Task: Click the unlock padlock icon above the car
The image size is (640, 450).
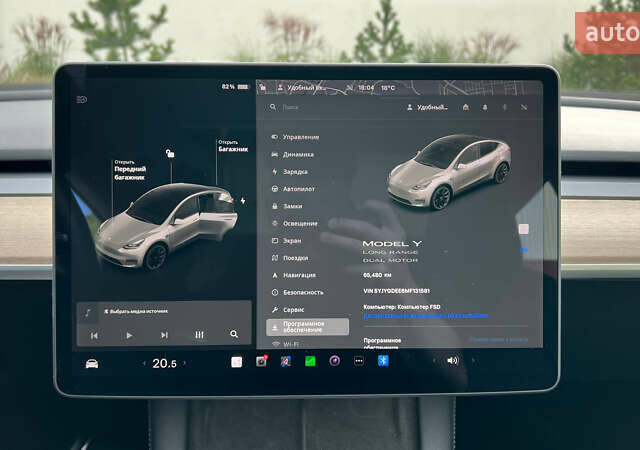Action: 170,153
